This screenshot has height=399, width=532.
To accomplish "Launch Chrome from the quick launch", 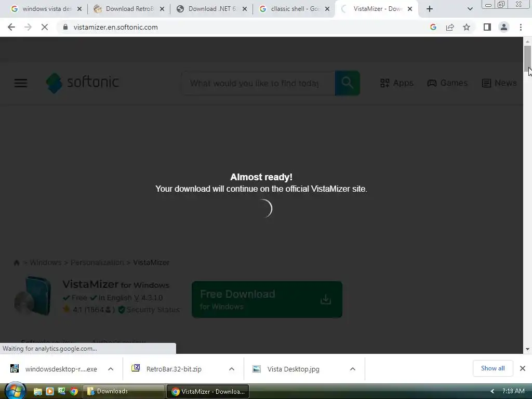I will [x=74, y=392].
